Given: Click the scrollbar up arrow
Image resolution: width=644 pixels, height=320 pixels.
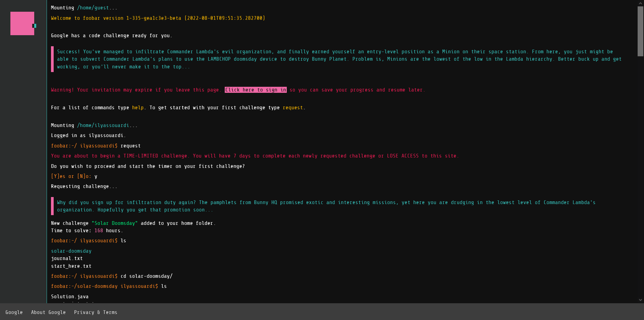Looking at the screenshot, I should pos(640,3).
